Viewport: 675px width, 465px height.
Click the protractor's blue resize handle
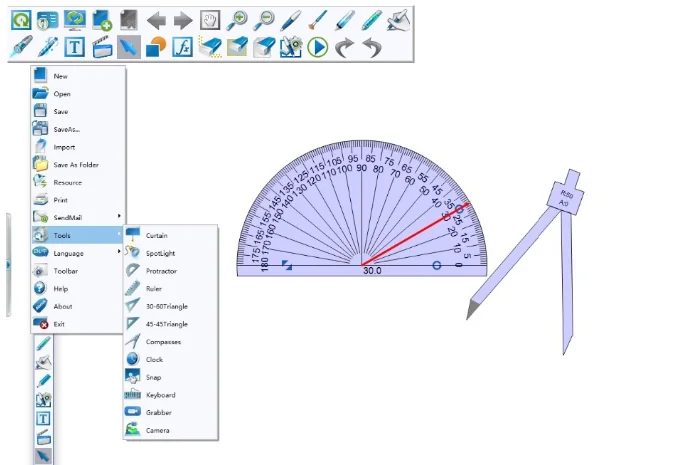pos(287,265)
